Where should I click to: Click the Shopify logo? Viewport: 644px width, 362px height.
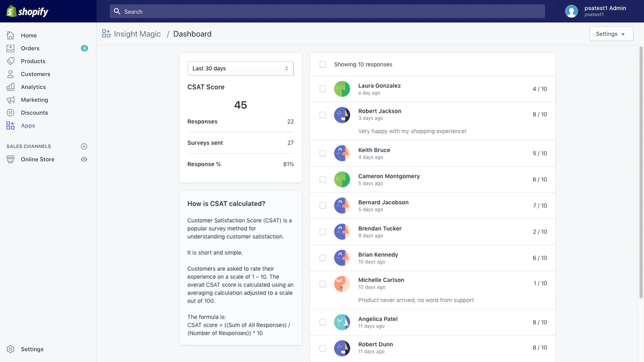pyautogui.click(x=27, y=12)
